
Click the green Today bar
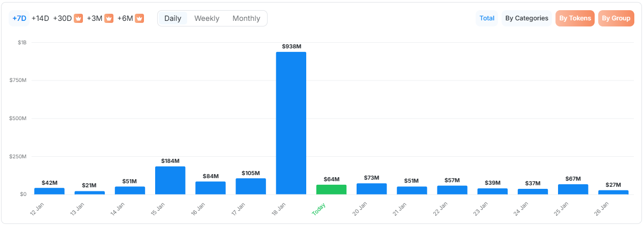click(x=331, y=189)
